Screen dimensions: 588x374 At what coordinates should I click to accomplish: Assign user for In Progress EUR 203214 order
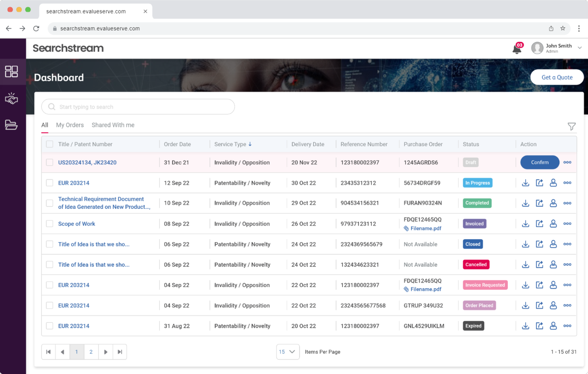click(x=553, y=183)
